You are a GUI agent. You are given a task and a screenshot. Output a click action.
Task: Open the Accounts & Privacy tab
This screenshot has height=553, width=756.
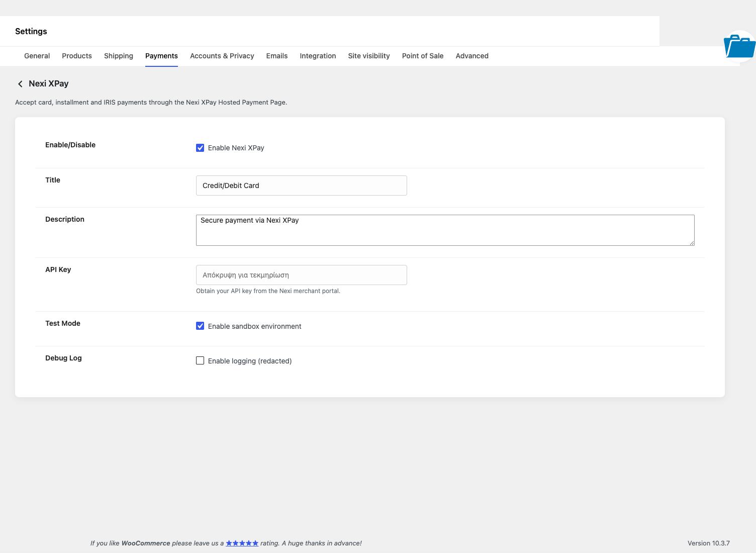tap(222, 56)
